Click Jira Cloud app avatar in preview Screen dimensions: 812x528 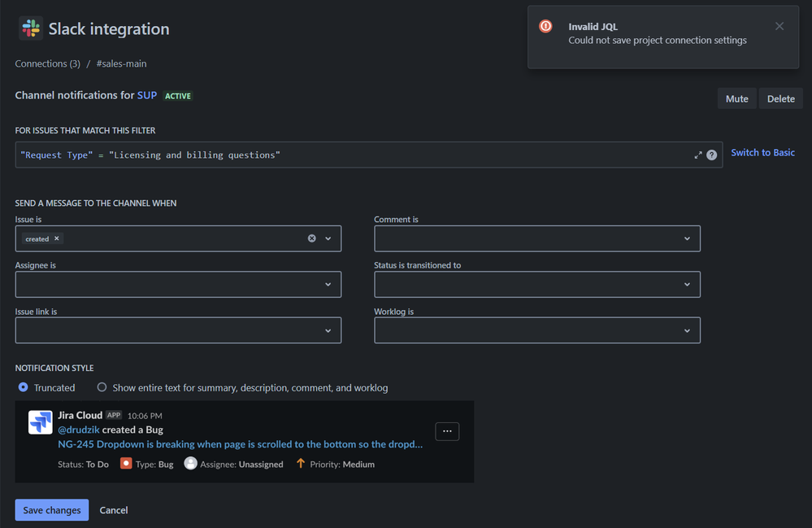click(41, 421)
